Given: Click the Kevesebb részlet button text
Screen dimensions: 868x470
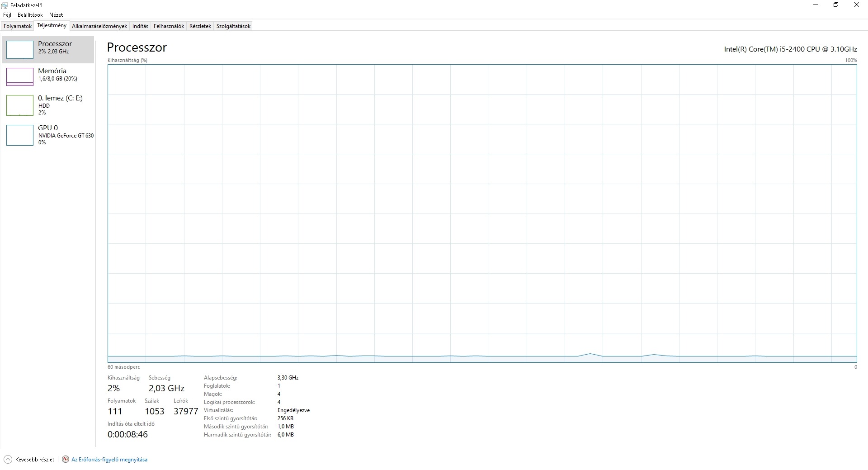Looking at the screenshot, I should pyautogui.click(x=35, y=460).
